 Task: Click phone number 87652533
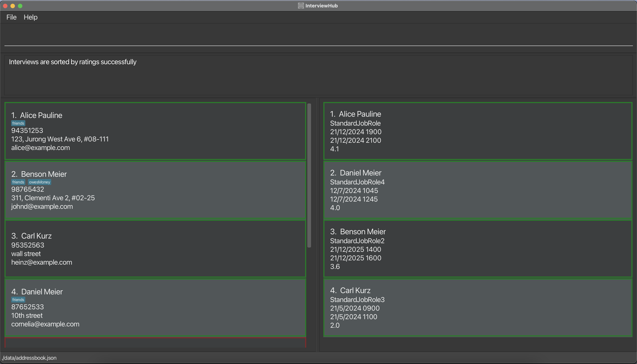point(28,307)
